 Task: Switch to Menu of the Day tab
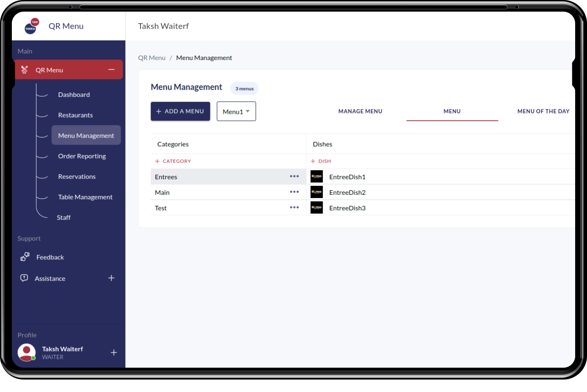pos(543,111)
